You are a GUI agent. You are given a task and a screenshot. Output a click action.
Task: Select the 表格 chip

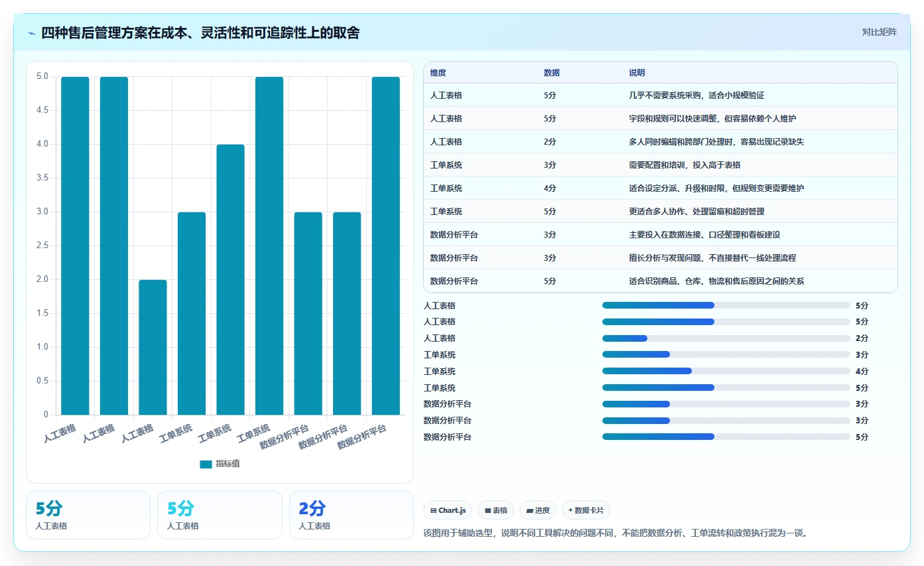495,510
